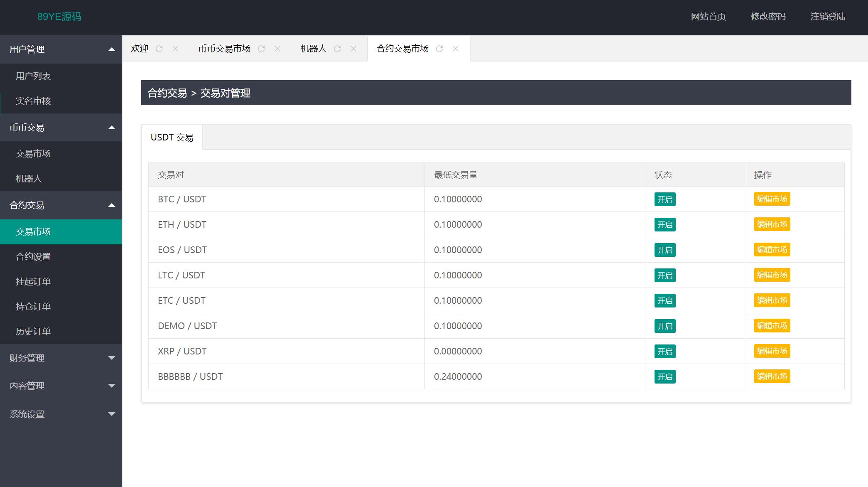Image resolution: width=868 pixels, height=487 pixels.
Task: Open 历史订单 in the sidebar
Action: tap(61, 332)
